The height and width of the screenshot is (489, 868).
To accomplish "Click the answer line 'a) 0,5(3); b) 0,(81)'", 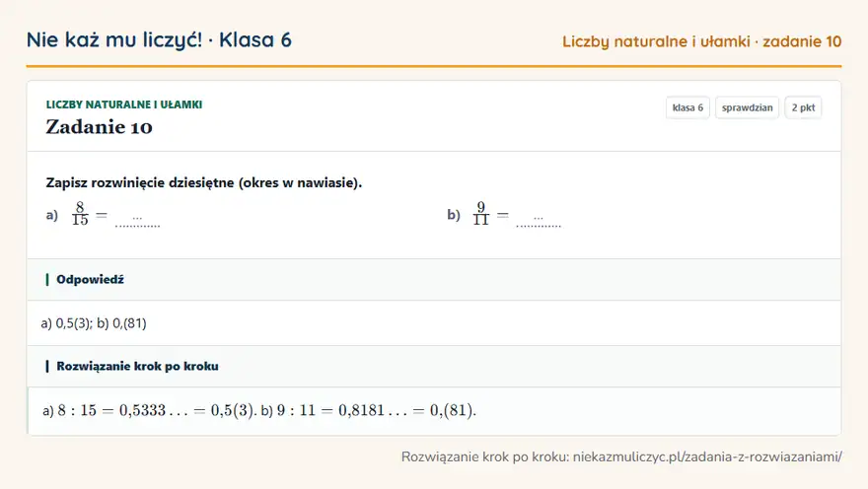I will (x=94, y=323).
